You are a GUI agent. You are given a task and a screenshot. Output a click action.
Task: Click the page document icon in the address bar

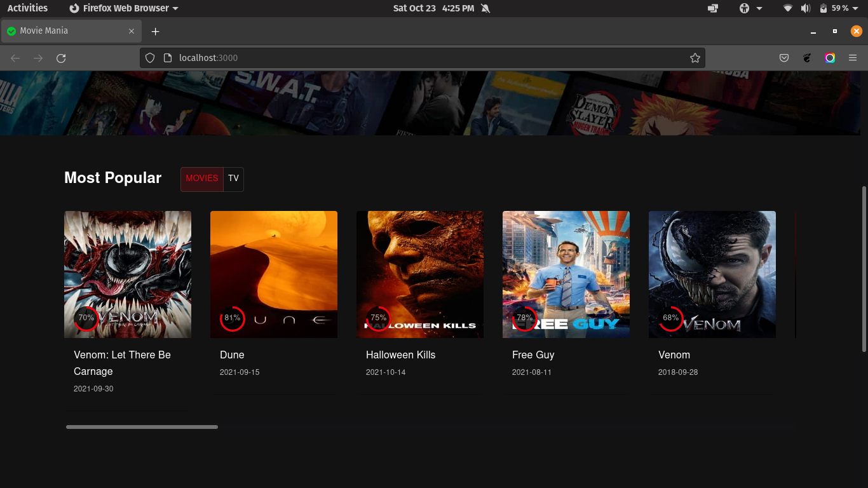coord(168,58)
